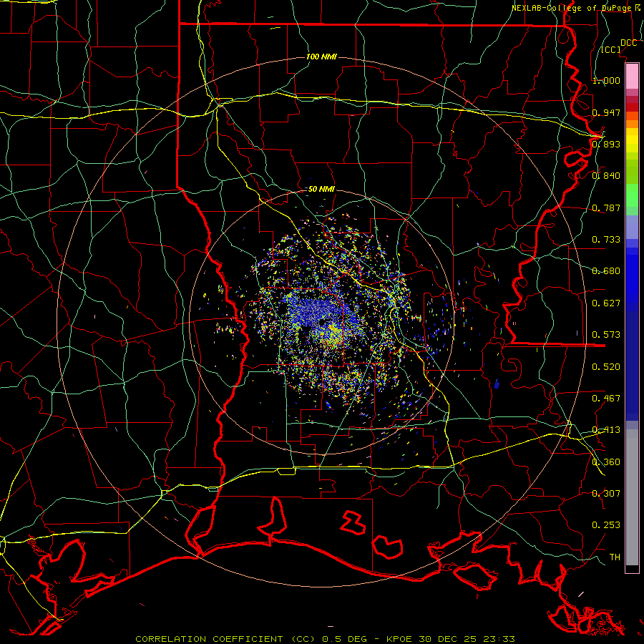Click the 0.307 legend value
Viewport: 644px width, 644px height.
pos(606,494)
